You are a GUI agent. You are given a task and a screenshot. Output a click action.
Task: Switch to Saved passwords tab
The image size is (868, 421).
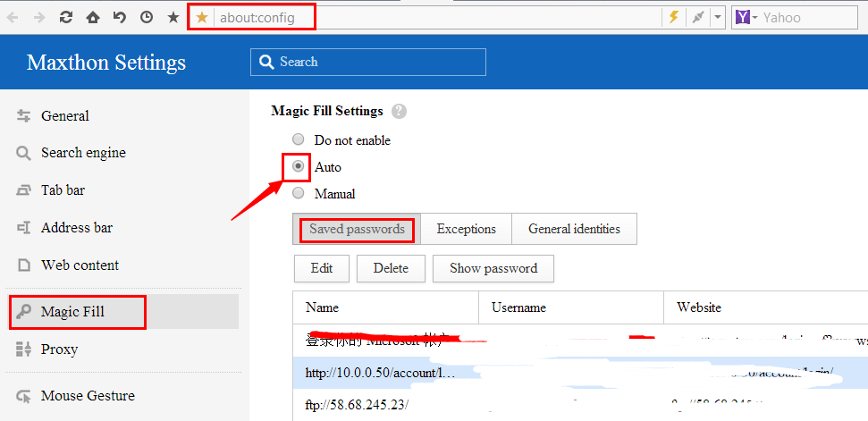point(357,229)
